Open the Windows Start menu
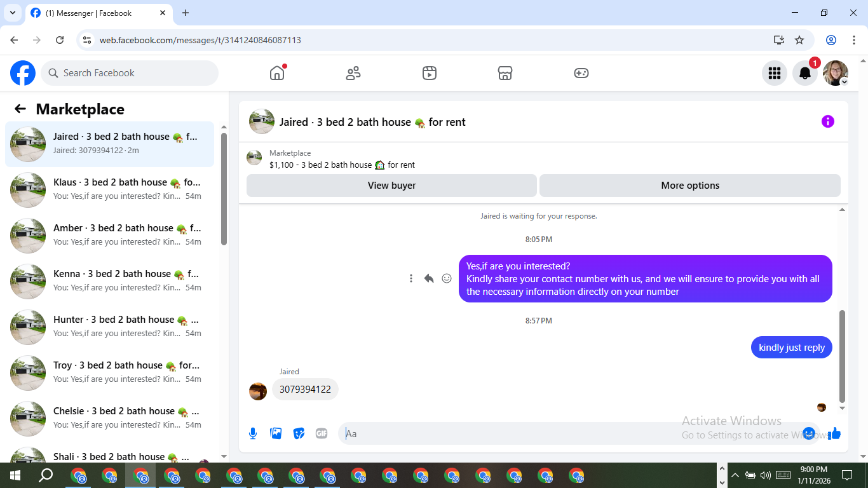The height and width of the screenshot is (488, 868). (x=15, y=475)
